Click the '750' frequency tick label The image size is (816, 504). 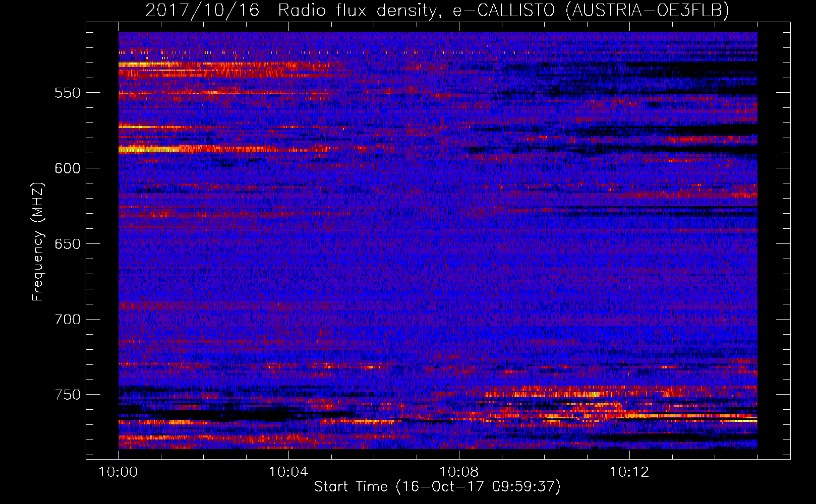pos(68,395)
